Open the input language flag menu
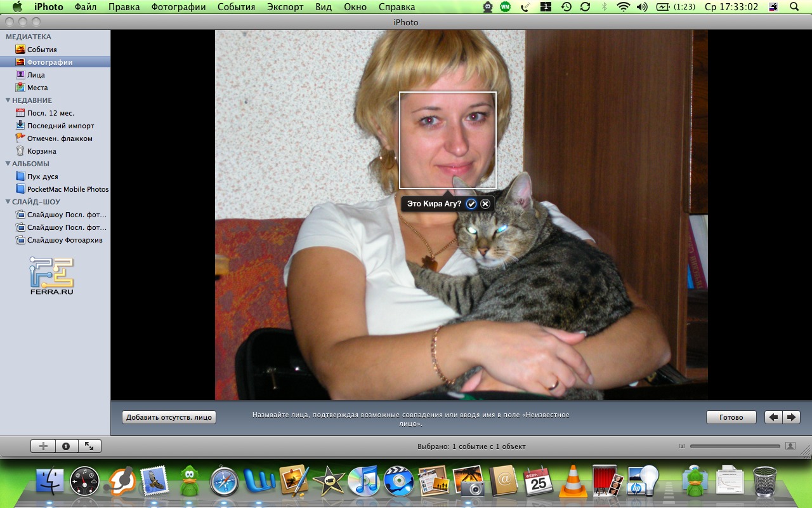This screenshot has height=508, width=812. (773, 7)
